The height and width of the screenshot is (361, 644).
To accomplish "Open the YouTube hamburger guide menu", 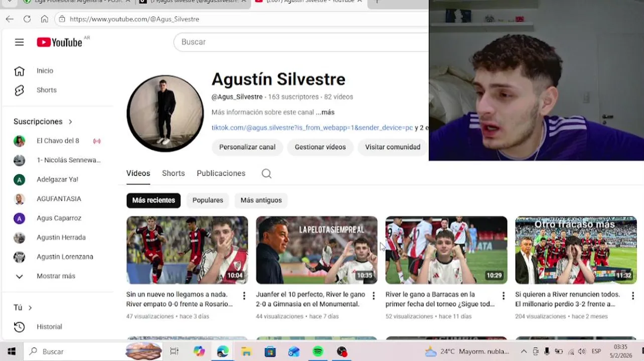I will [x=19, y=42].
